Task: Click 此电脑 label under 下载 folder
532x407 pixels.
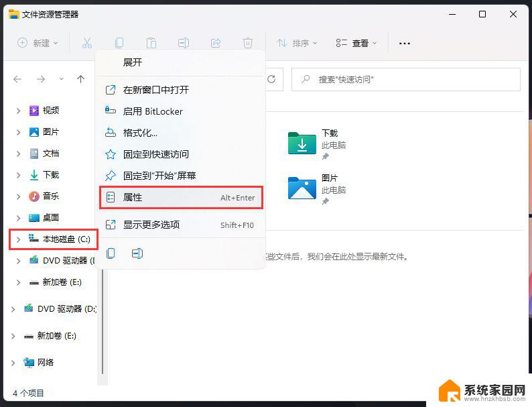Action: (x=334, y=146)
